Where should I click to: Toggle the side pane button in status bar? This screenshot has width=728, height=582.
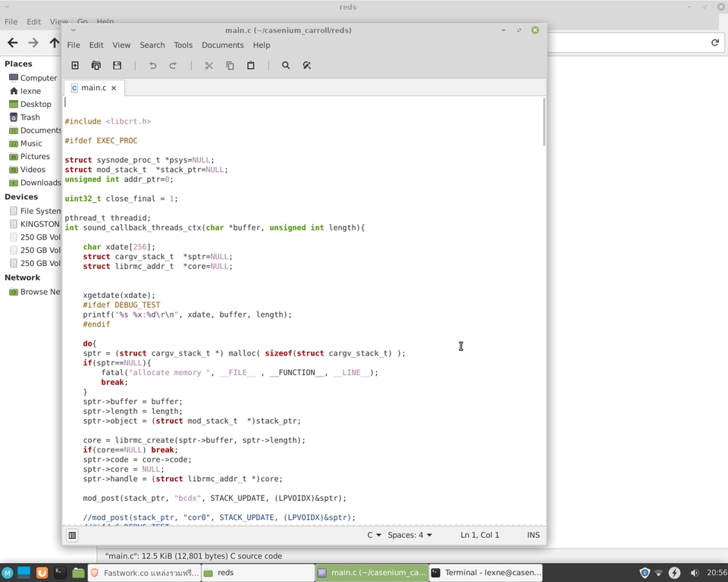[x=73, y=535]
